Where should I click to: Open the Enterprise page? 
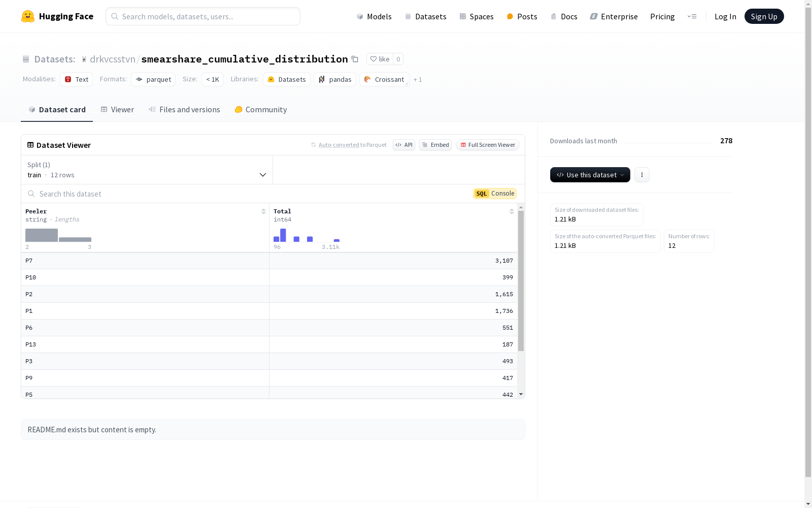pyautogui.click(x=614, y=16)
